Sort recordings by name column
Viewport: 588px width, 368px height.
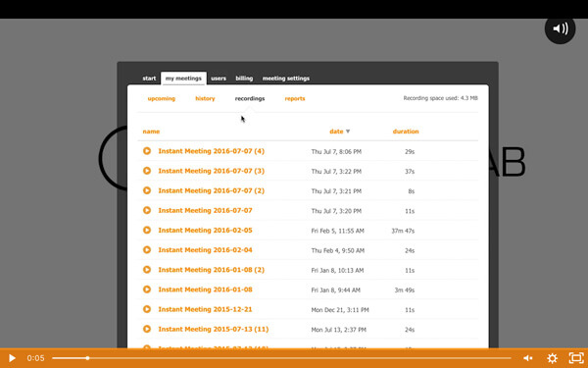[x=151, y=131]
